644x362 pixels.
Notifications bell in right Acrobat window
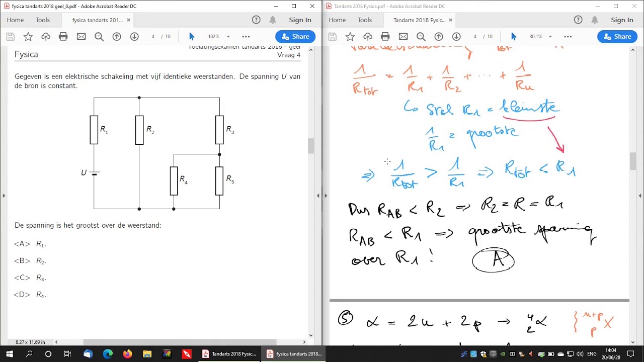pyautogui.click(x=595, y=20)
